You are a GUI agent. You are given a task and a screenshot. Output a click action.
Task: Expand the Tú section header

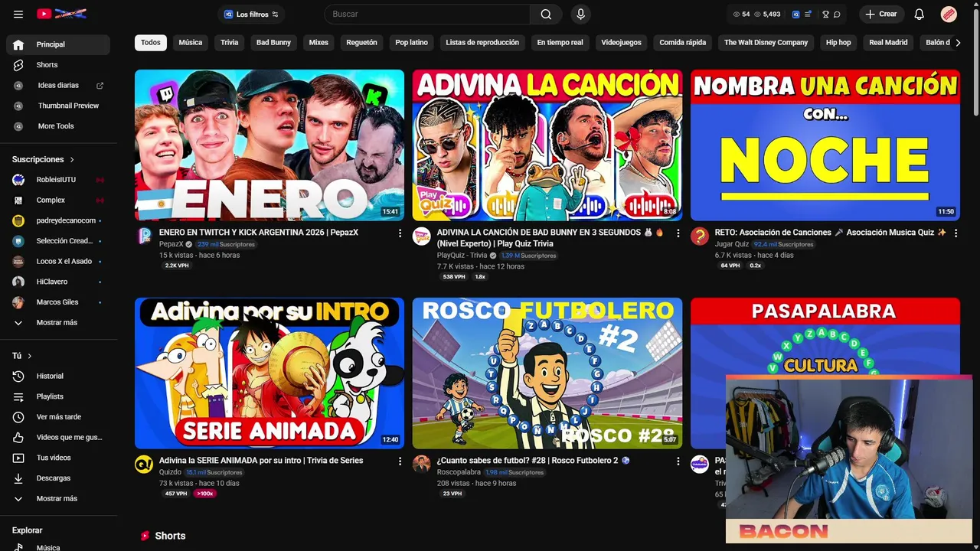coord(22,356)
